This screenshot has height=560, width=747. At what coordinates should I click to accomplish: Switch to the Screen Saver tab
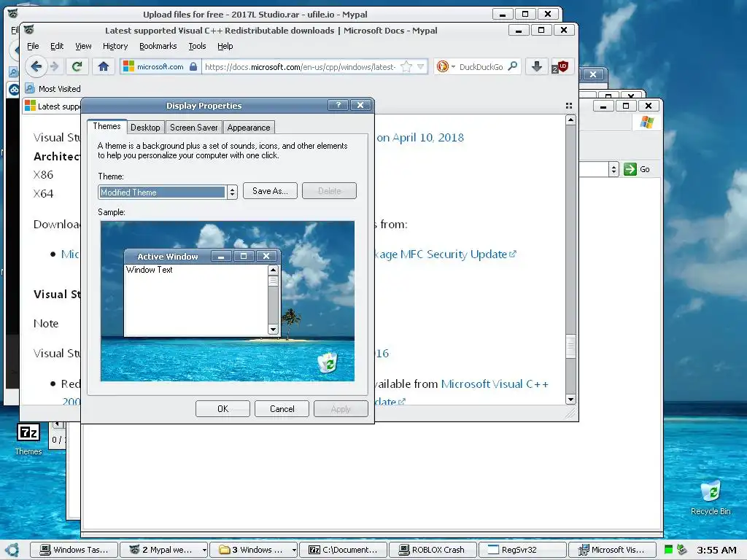tap(193, 127)
